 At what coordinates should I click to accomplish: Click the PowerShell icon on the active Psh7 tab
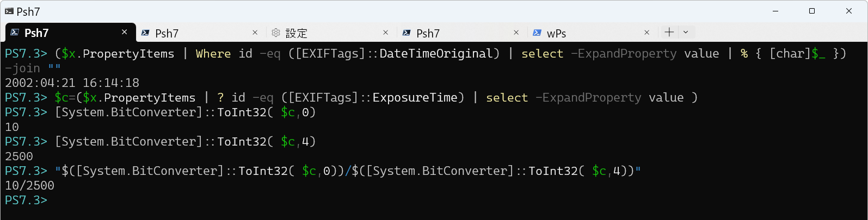[x=15, y=33]
